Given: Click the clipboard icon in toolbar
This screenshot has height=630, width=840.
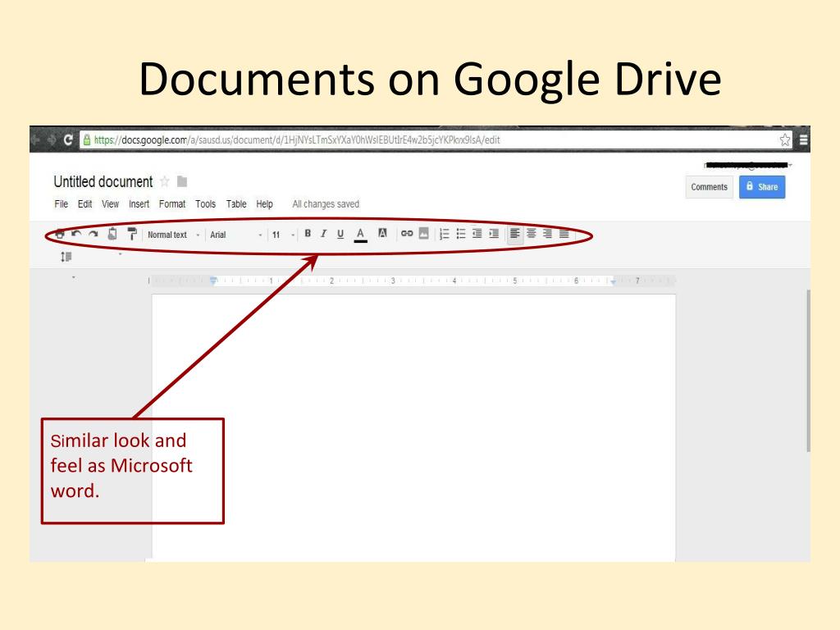Looking at the screenshot, I should tap(112, 234).
